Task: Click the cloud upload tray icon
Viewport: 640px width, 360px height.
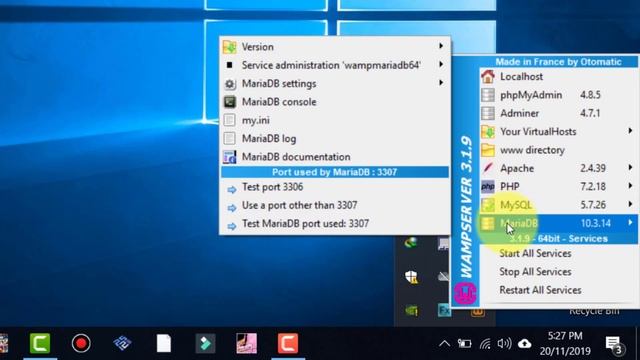Action: pos(524,344)
